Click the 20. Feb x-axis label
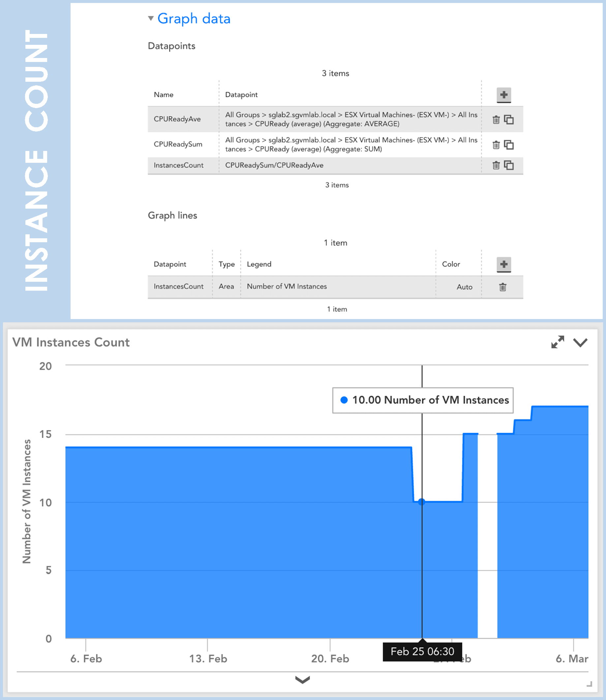 tap(330, 658)
